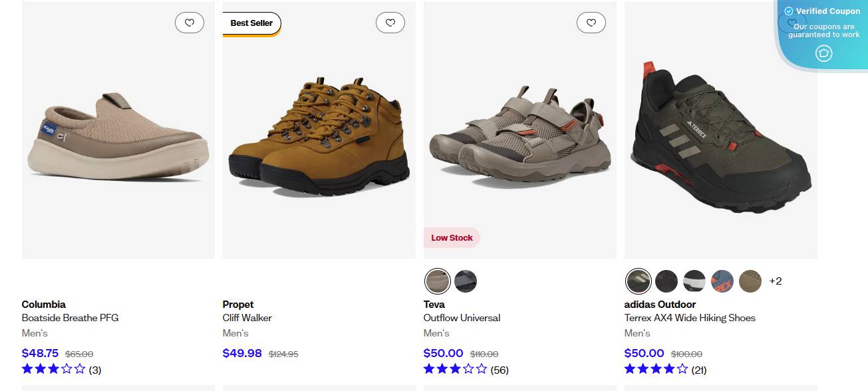Expand the +2 extra color options for adidas

click(776, 281)
